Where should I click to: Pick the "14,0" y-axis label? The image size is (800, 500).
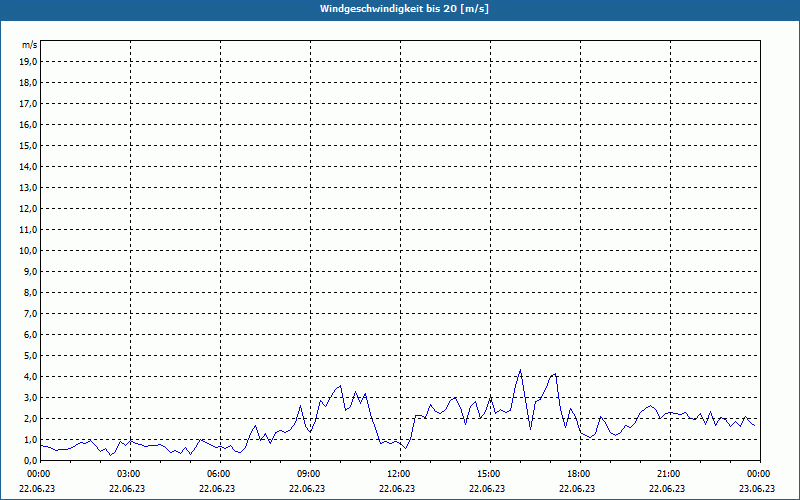click(28, 166)
